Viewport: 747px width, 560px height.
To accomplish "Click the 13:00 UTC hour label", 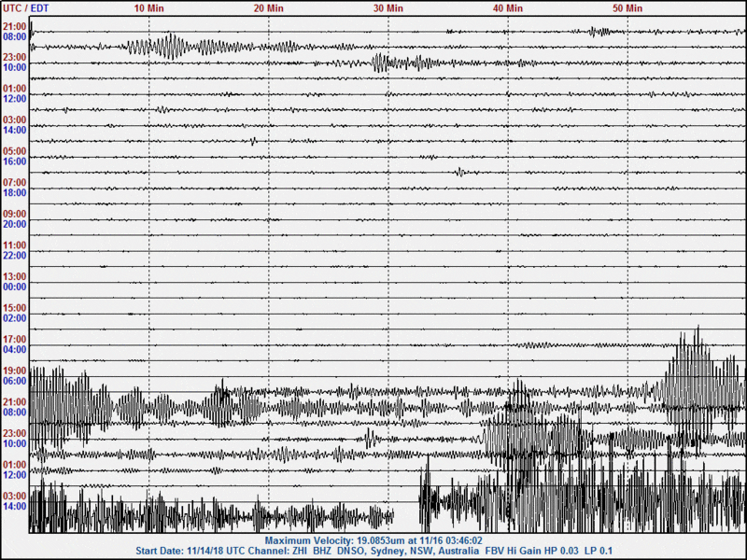I will (x=13, y=277).
